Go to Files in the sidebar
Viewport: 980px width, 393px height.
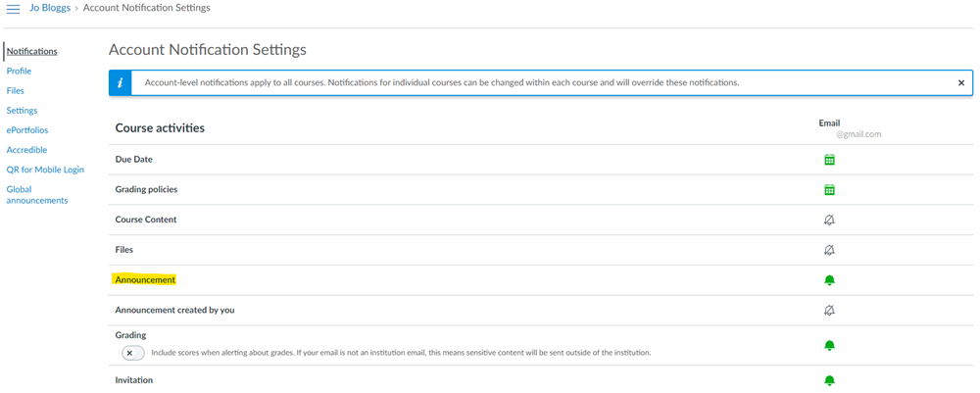pos(16,91)
